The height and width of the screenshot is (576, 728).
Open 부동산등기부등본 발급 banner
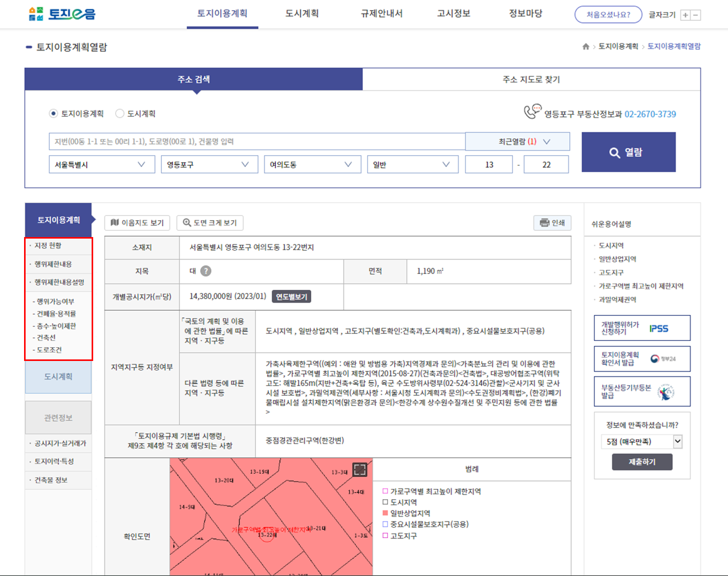tap(642, 392)
